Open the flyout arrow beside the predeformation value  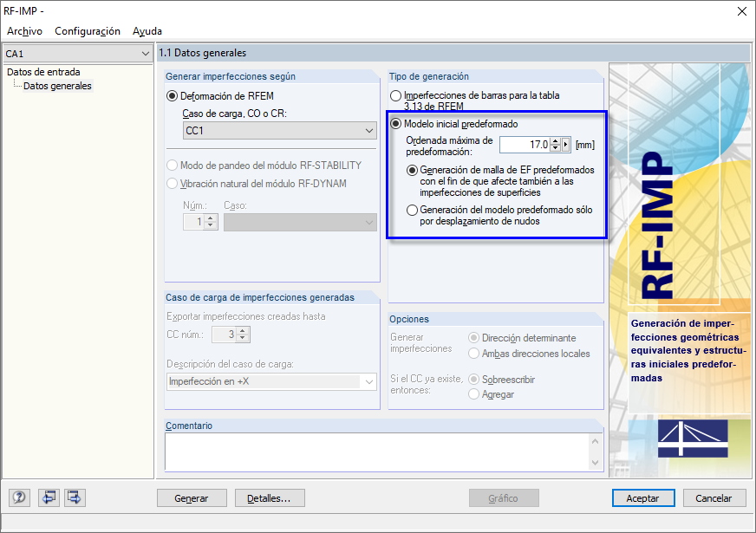(567, 145)
